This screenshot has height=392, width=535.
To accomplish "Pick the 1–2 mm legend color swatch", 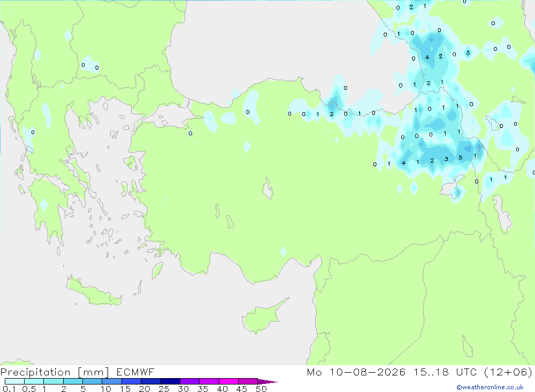I will (53, 381).
